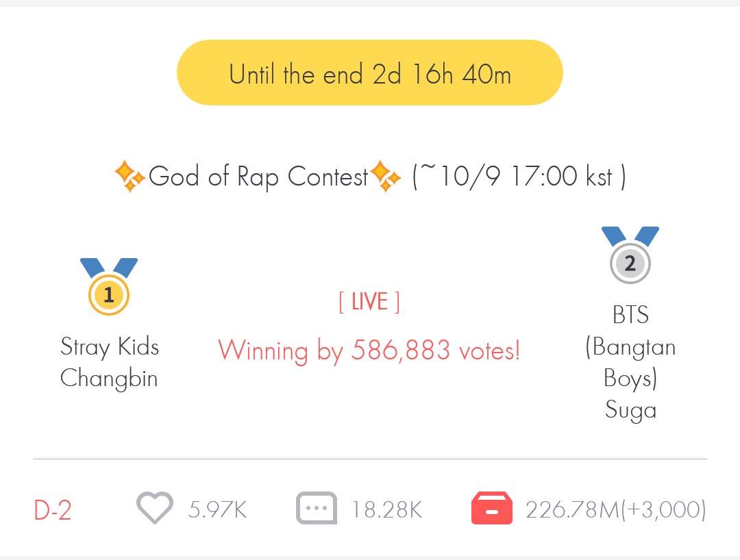Viewport: 740px width, 560px height.
Task: Click the sparkle icon after contest title
Action: (386, 177)
